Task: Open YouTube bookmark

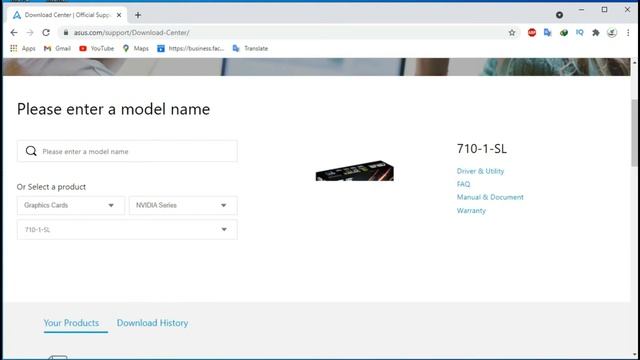Action: [97, 48]
